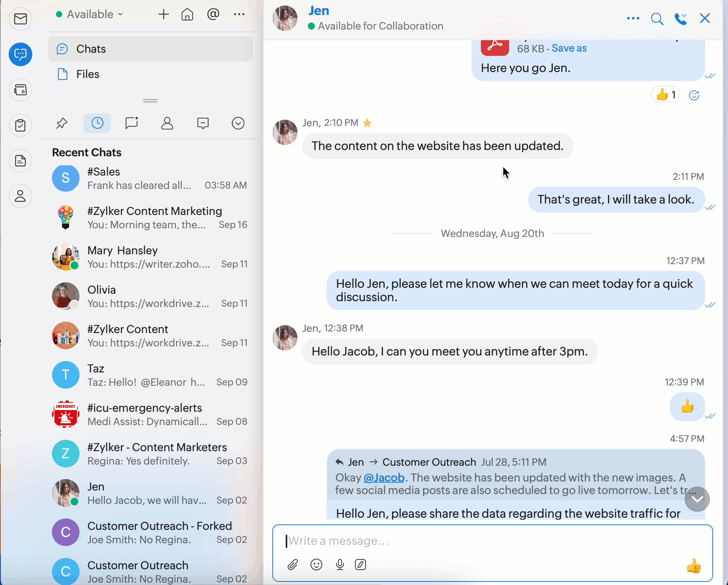728x585 pixels.
Task: Click the plus icon to start new chat
Action: [164, 15]
